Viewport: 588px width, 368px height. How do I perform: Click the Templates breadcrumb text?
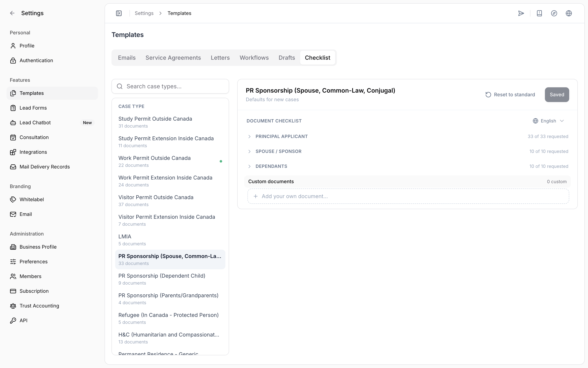pos(179,13)
